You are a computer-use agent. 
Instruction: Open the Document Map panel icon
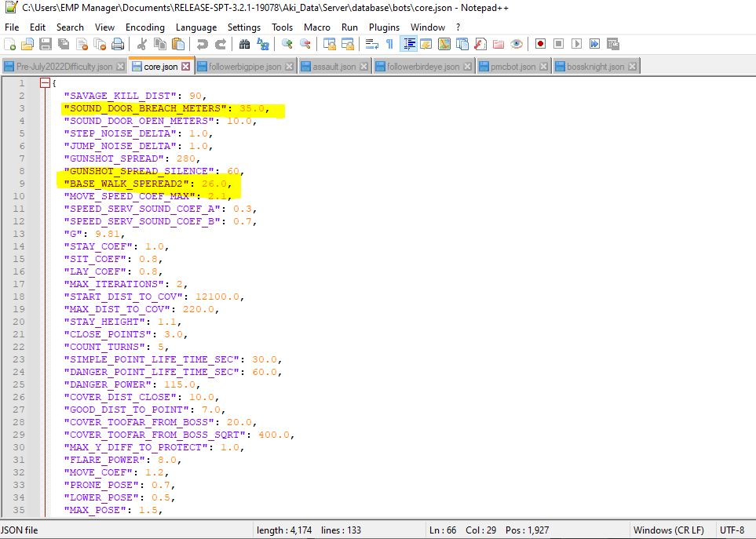(x=444, y=44)
